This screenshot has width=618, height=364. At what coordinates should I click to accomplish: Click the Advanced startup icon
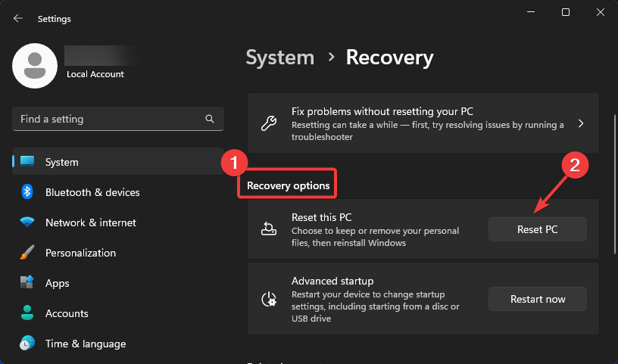pyautogui.click(x=268, y=299)
